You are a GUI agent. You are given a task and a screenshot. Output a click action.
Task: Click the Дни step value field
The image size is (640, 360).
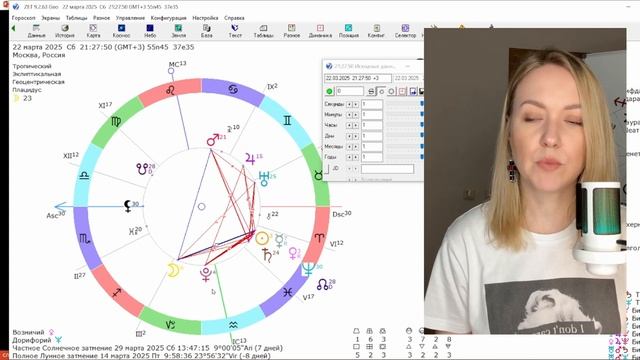point(372,136)
